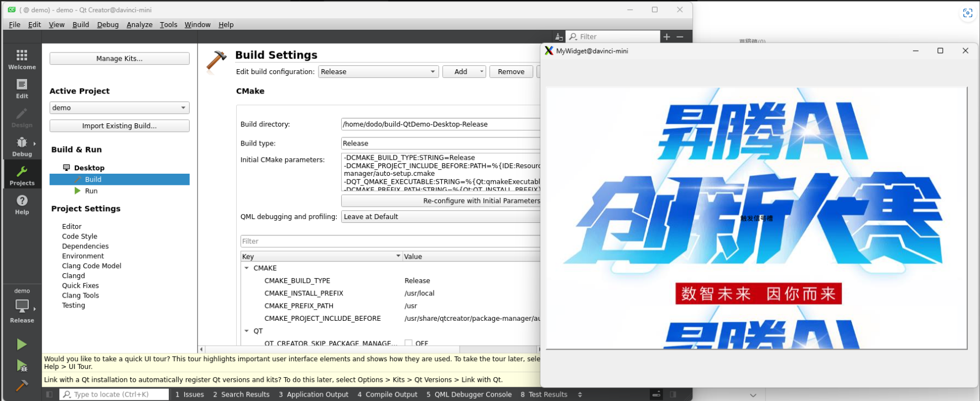The height and width of the screenshot is (401, 980).
Task: Select the Projects mode wrench icon
Action: [x=22, y=171]
